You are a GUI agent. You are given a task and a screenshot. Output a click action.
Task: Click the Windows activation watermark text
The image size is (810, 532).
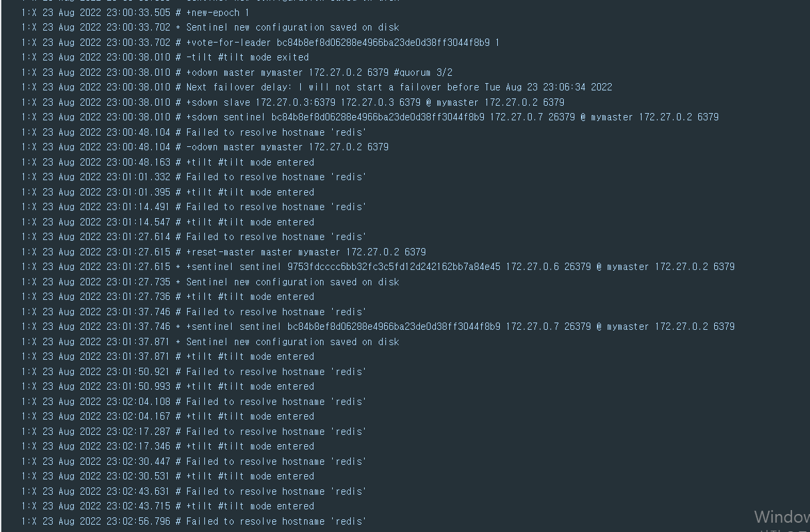[x=781, y=518]
